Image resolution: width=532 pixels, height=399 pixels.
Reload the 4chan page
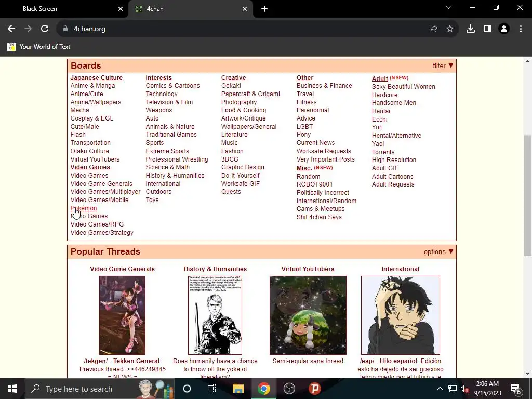(45, 29)
